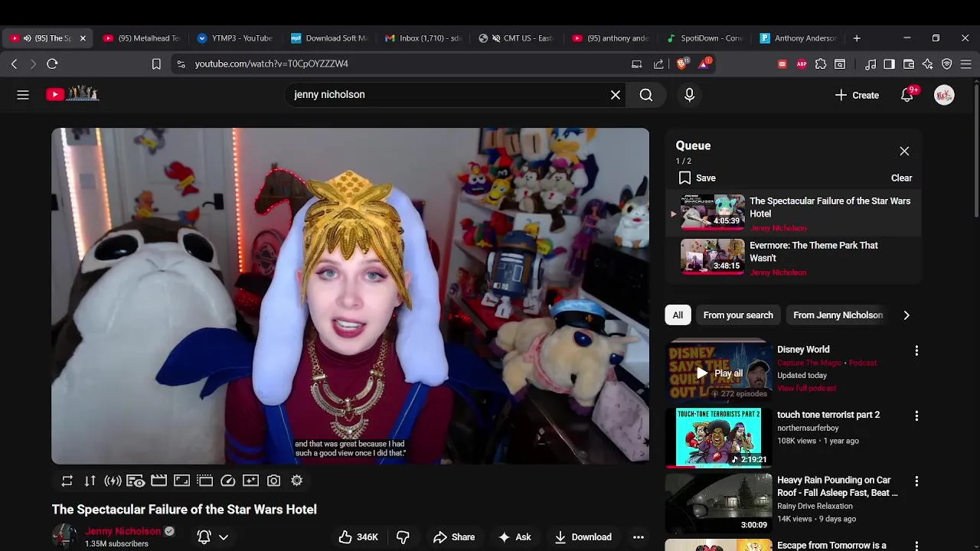Image resolution: width=980 pixels, height=551 pixels.
Task: Reload the page
Action: pos(52,64)
